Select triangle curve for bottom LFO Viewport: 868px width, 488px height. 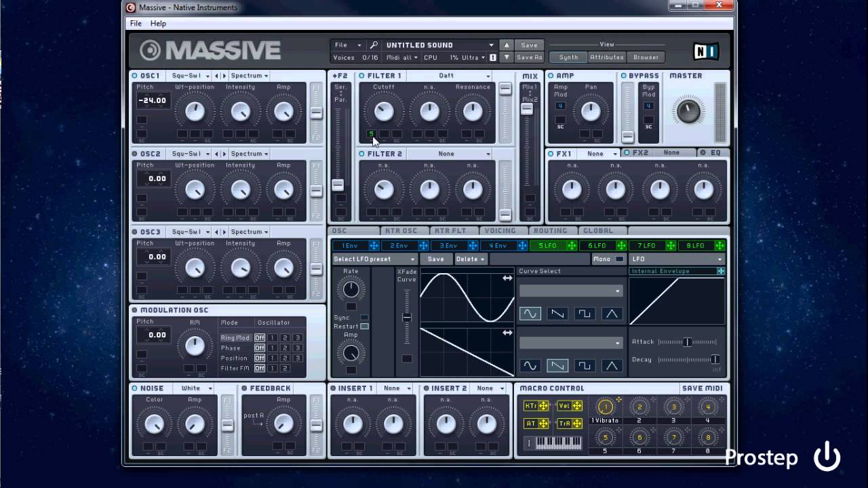pyautogui.click(x=612, y=366)
